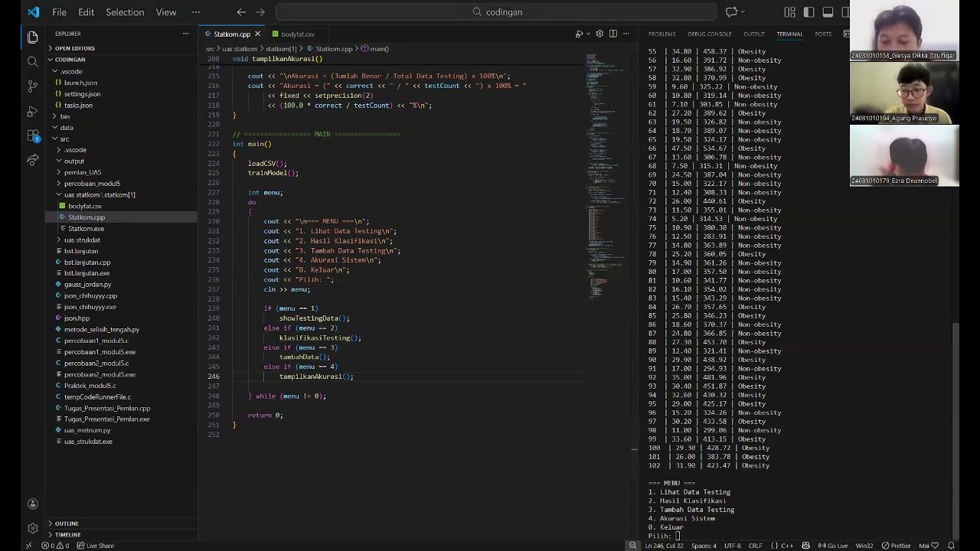This screenshot has width=980, height=551.
Task: Click the Win32 configuration indicator
Action: point(864,546)
